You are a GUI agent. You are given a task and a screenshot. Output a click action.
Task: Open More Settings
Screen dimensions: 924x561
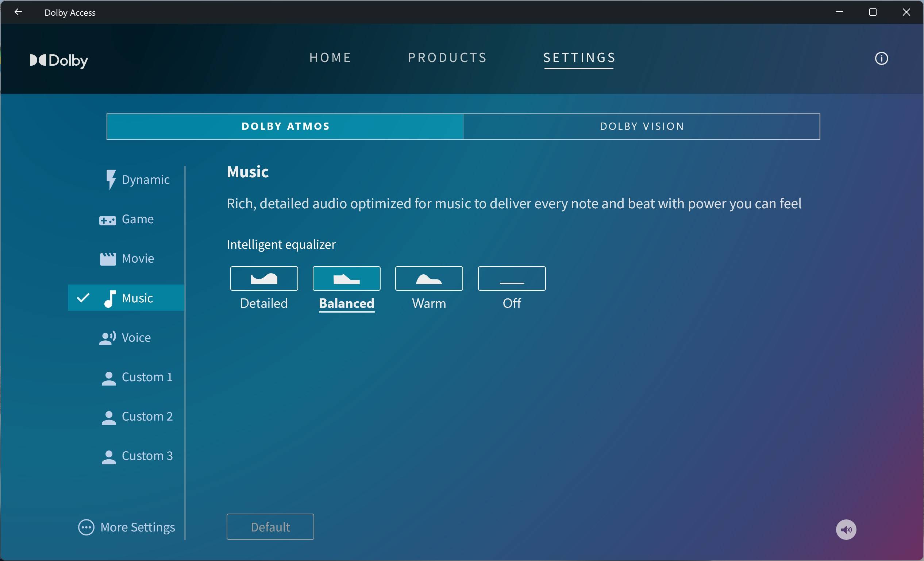click(127, 527)
